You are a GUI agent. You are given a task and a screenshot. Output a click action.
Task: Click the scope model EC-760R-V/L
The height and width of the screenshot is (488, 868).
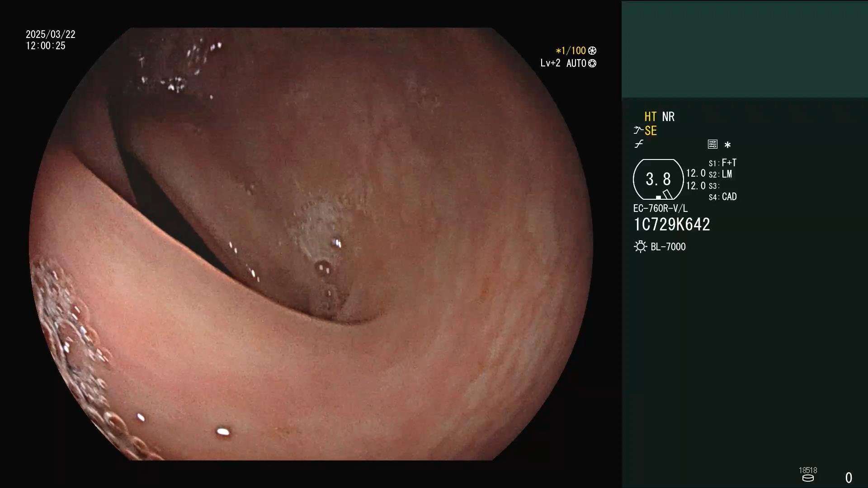660,208
